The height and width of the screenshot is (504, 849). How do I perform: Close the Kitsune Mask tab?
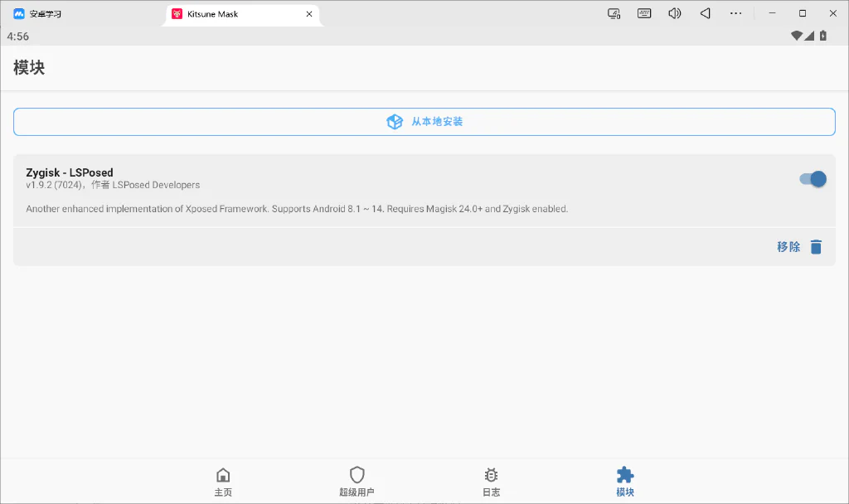click(x=309, y=14)
